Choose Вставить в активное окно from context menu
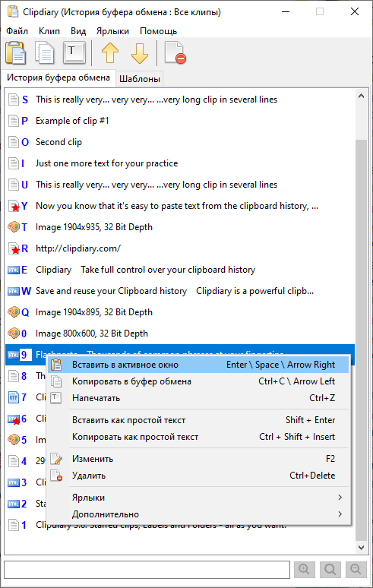The width and height of the screenshot is (373, 588). [x=199, y=365]
